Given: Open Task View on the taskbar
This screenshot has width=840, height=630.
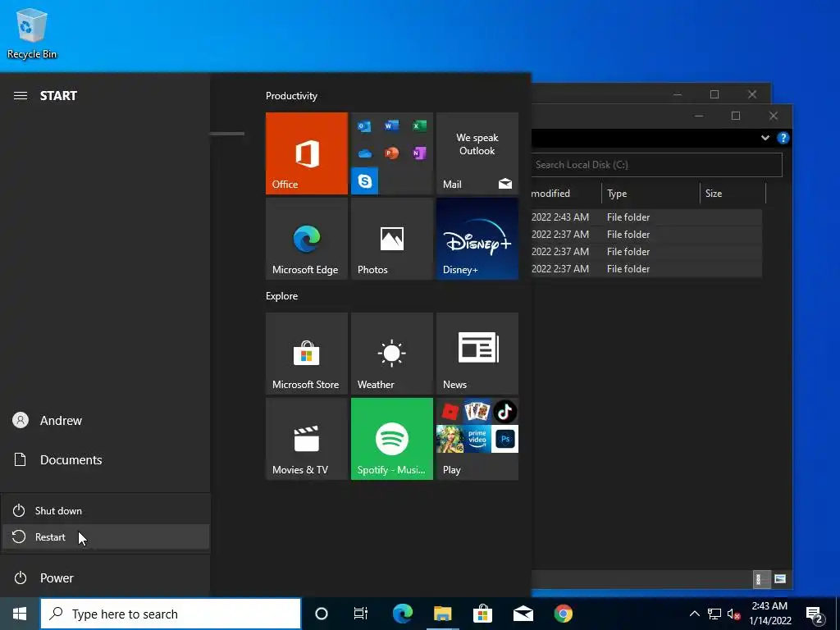Looking at the screenshot, I should pos(361,614).
